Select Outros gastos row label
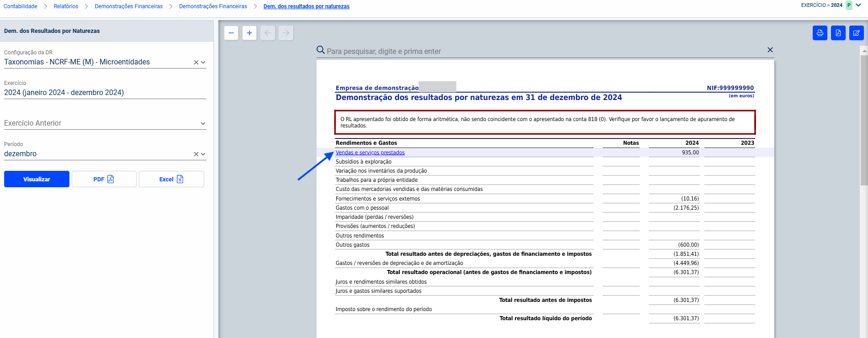 point(353,245)
